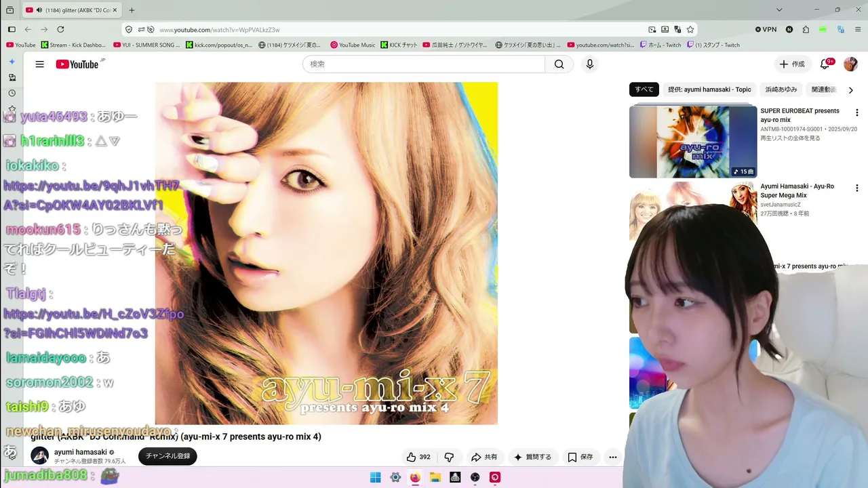Image resolution: width=868 pixels, height=488 pixels.
Task: Click the 質問する ask button
Action: (532, 457)
